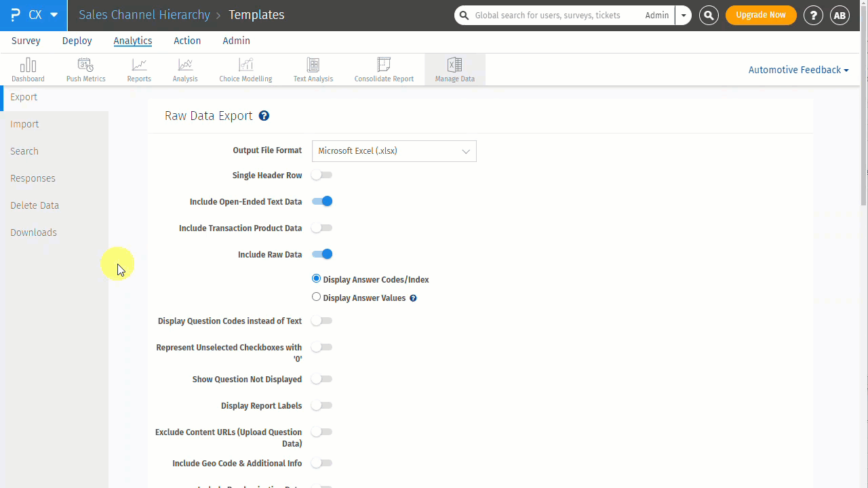Open Output File Format dropdown
868x488 pixels.
394,151
